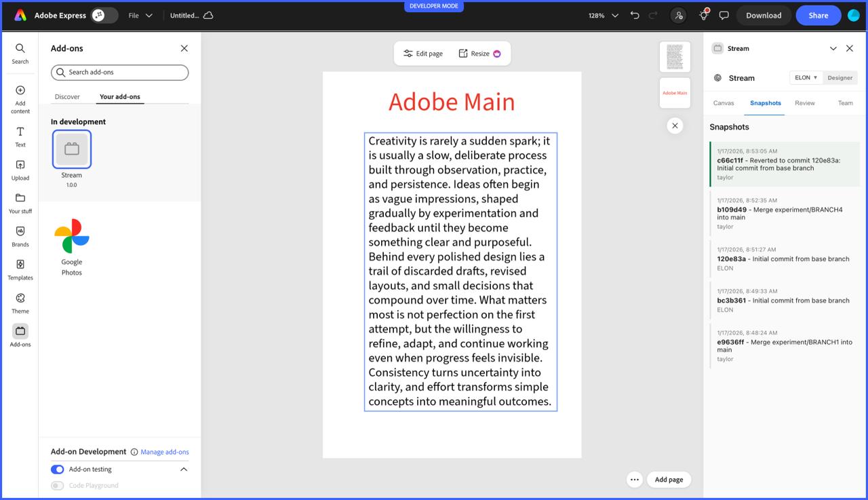Open the Theme panel

pos(20,303)
